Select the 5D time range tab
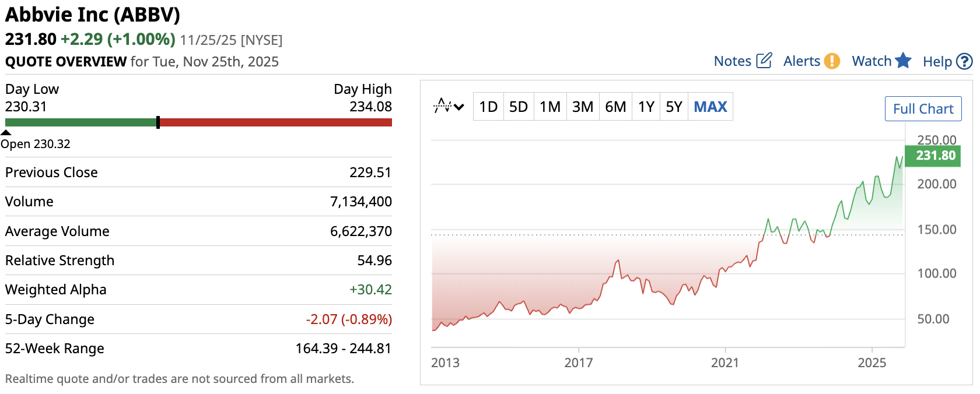Image resolution: width=980 pixels, height=394 pixels. [519, 107]
